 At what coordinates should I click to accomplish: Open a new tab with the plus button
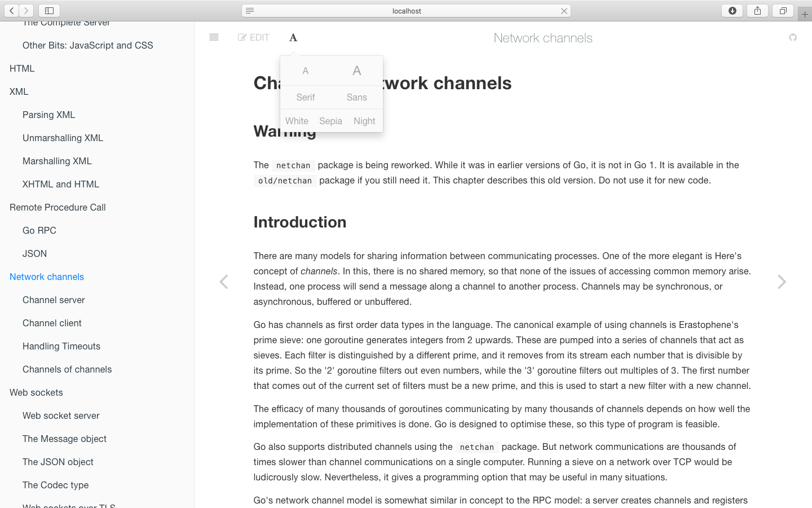(x=805, y=14)
